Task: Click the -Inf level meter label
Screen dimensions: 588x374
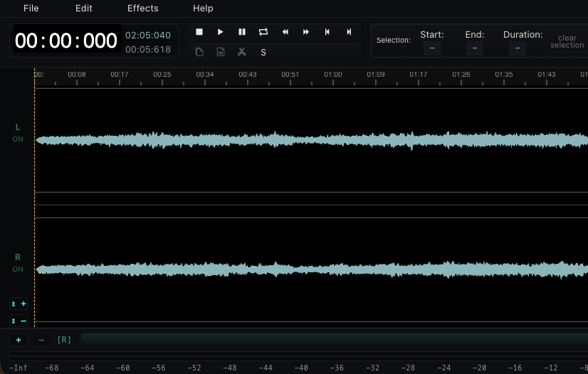Action: 18,368
